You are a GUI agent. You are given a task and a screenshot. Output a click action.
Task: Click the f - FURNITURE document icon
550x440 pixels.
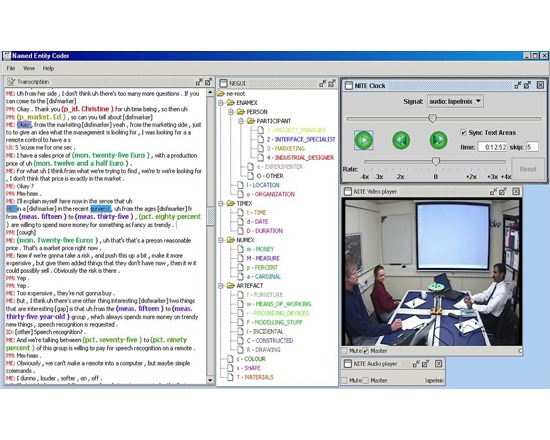pos(240,295)
